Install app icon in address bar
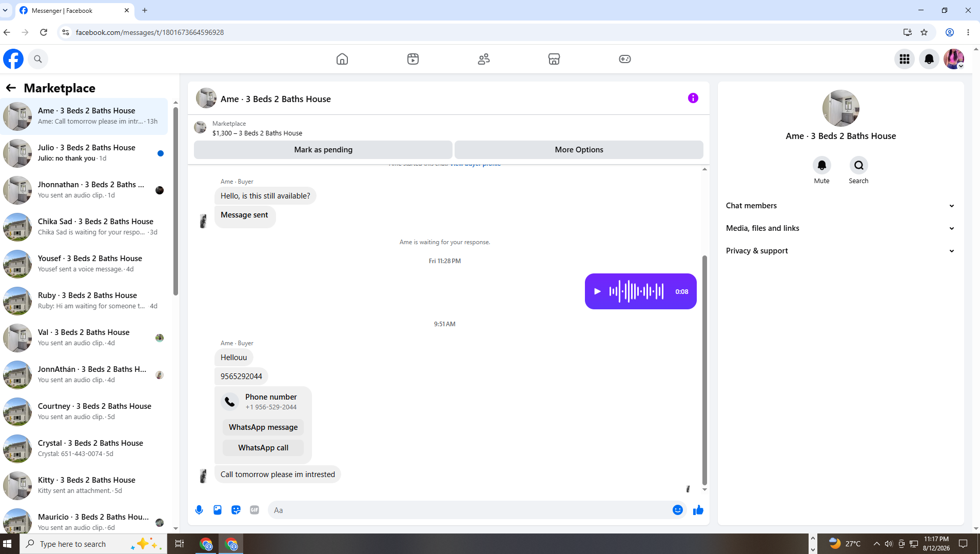Screen dimensions: 980x554 click(x=908, y=32)
